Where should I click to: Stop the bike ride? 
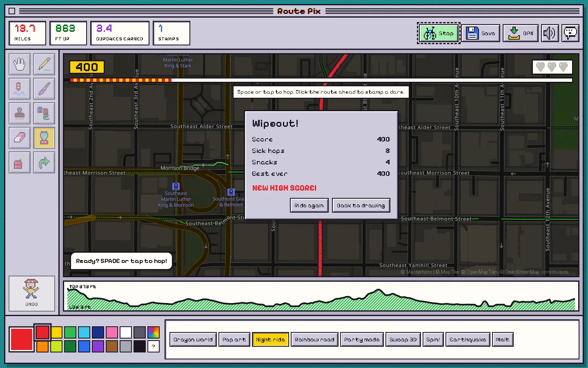point(439,33)
